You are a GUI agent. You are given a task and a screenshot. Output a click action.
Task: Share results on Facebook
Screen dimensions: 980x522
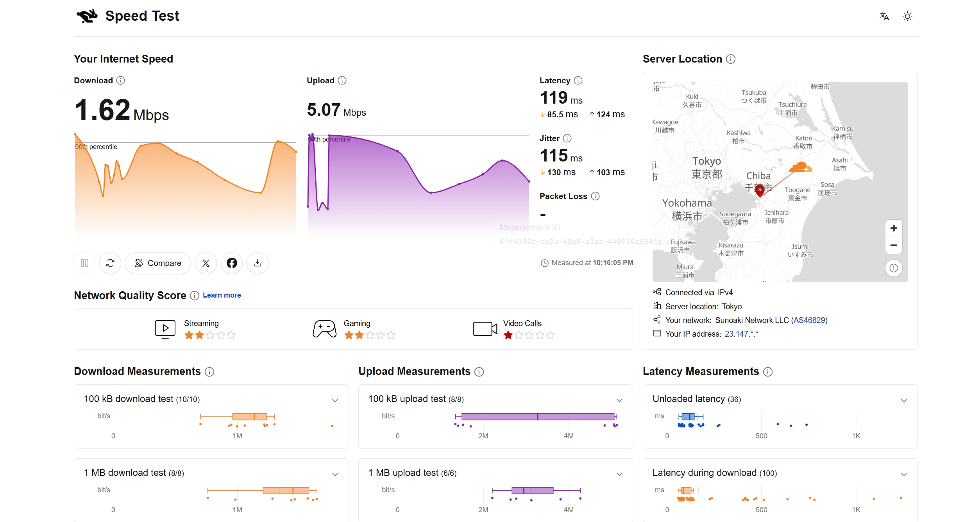[x=232, y=263]
